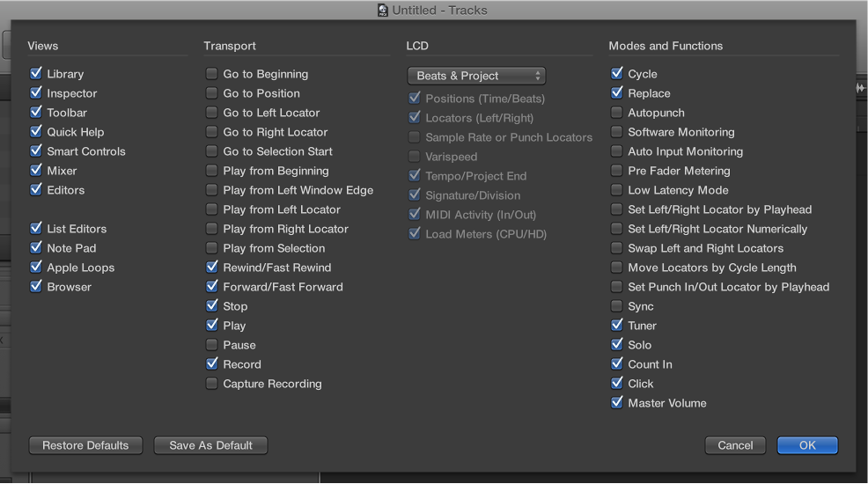The image size is (868, 484).
Task: Enable the Sync checkbox
Action: pyautogui.click(x=617, y=306)
